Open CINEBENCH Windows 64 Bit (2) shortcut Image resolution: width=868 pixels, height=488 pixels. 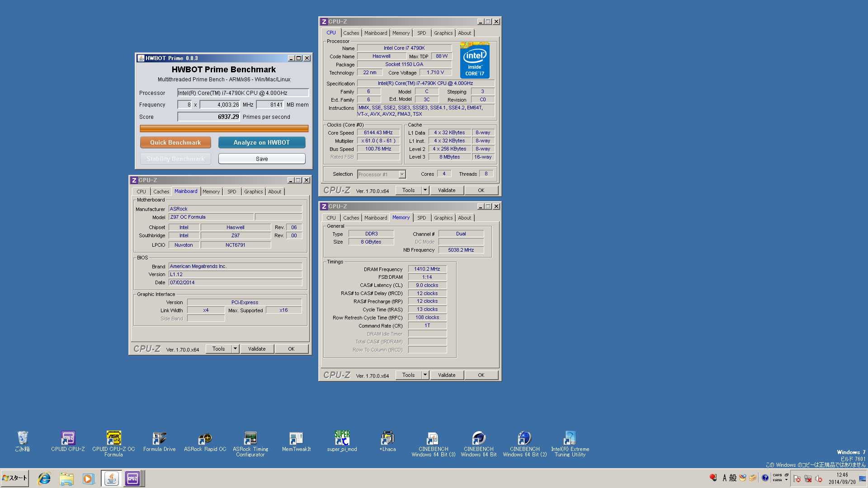[524, 444]
